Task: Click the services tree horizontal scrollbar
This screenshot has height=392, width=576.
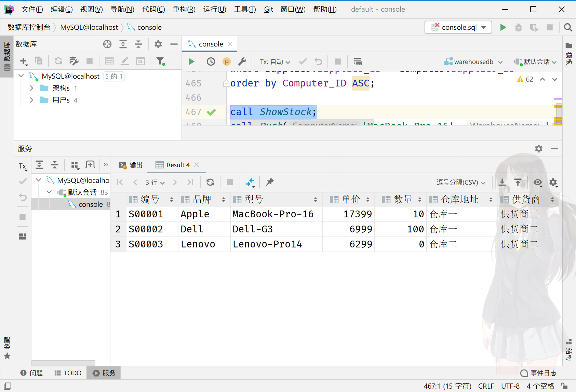Action: coord(63,362)
